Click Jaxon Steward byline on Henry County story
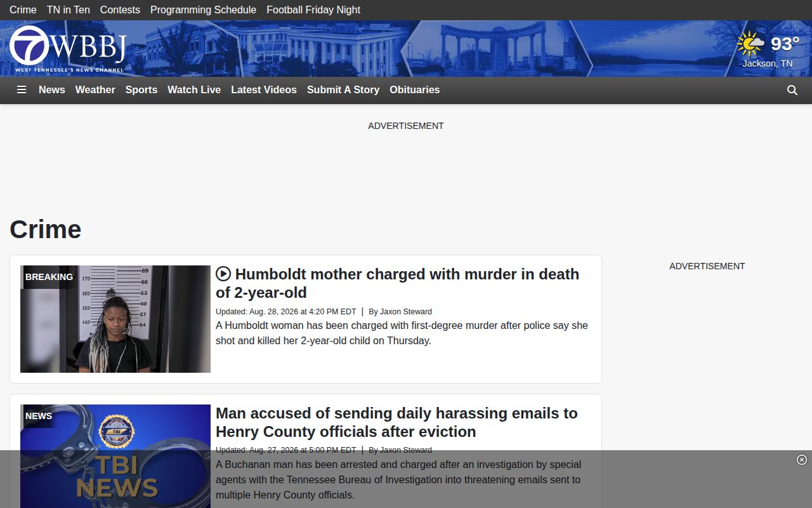The width and height of the screenshot is (812, 508). coord(406,450)
